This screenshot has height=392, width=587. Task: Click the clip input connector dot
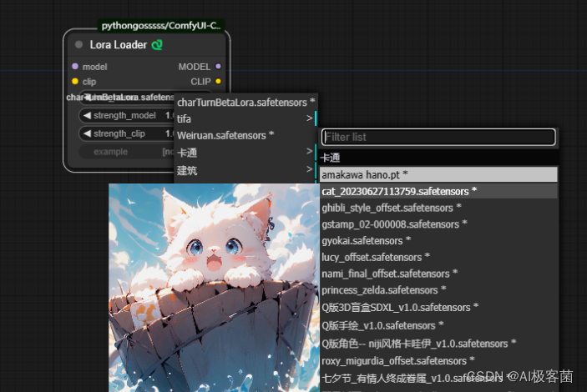pos(75,81)
